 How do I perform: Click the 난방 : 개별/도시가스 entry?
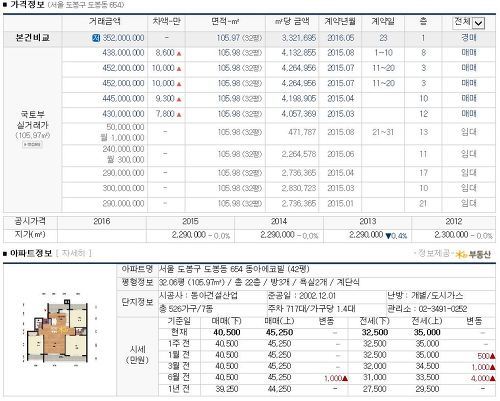[425, 296]
